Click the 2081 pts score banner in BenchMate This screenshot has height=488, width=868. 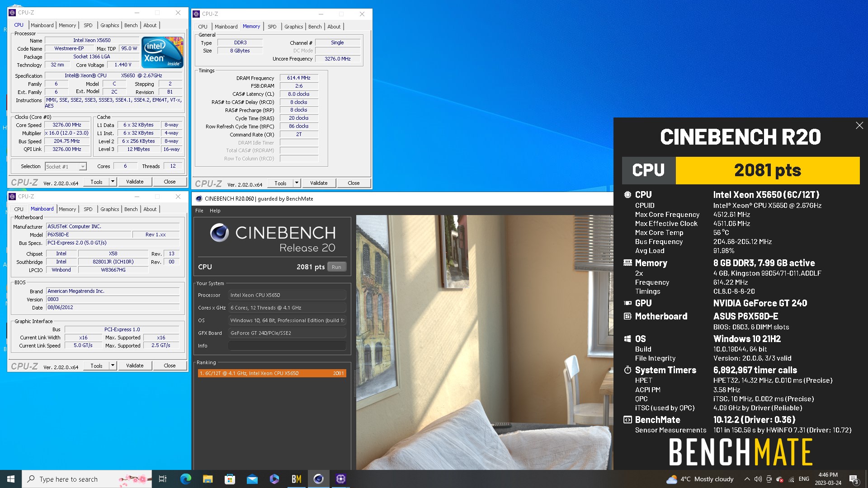(x=767, y=170)
